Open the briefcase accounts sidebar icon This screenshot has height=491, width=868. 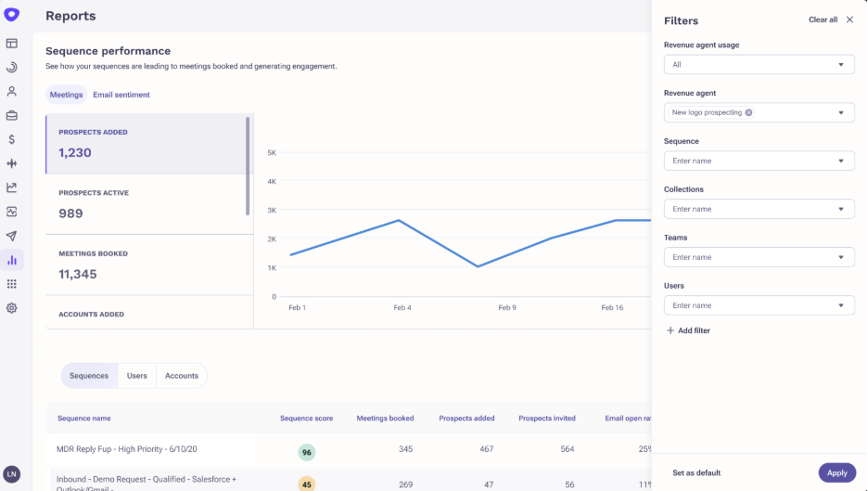12,116
